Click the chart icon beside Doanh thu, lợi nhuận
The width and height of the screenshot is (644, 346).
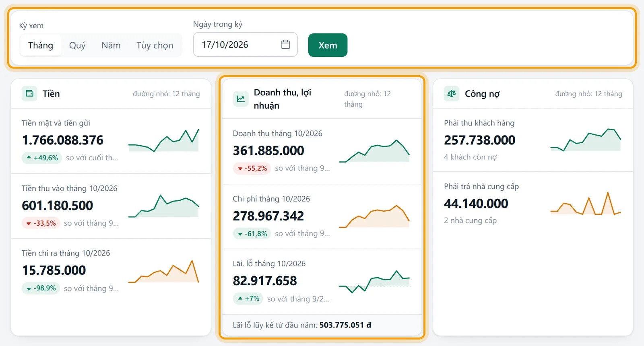(241, 99)
